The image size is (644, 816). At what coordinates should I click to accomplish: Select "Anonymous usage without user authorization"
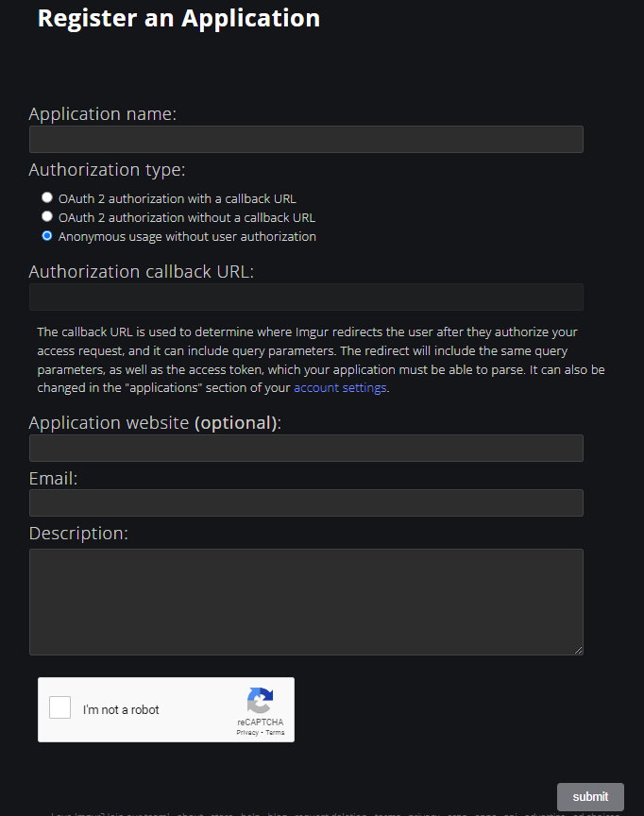click(x=46, y=235)
